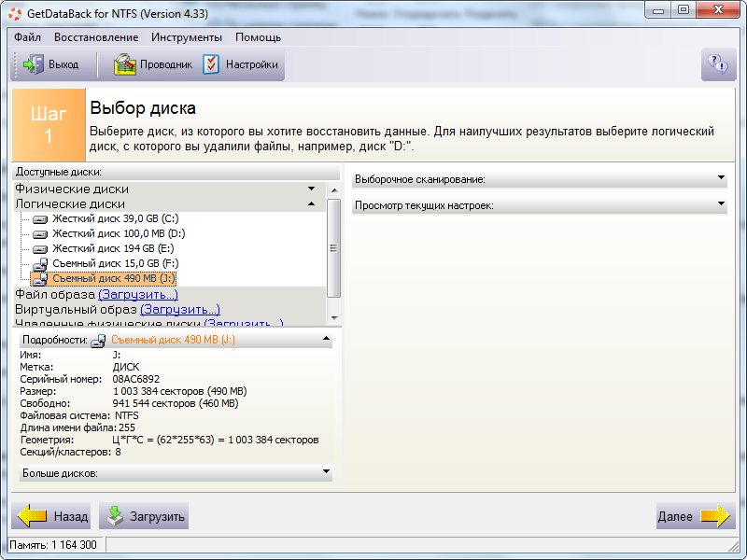Click the Память: 1 164 300 status entry
The height and width of the screenshot is (560, 747).
53,544
